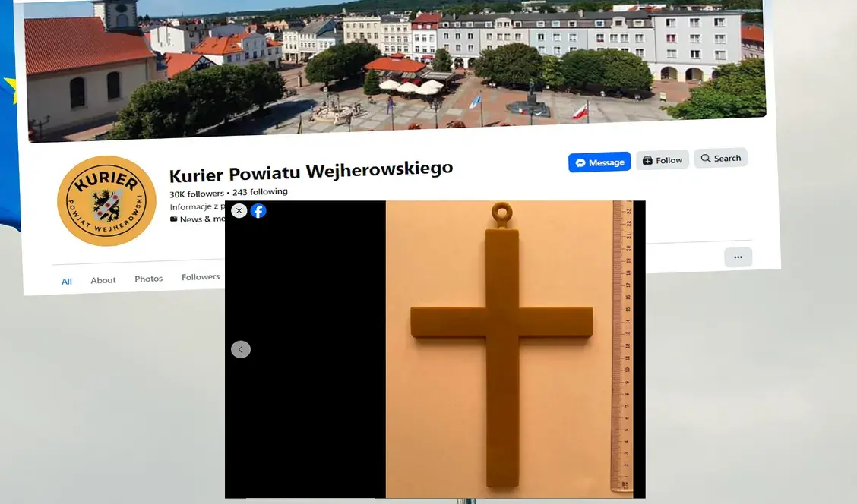Screen dimensions: 857x504
Task: Click the Facebook logo in photo viewer
Action: coord(258,211)
